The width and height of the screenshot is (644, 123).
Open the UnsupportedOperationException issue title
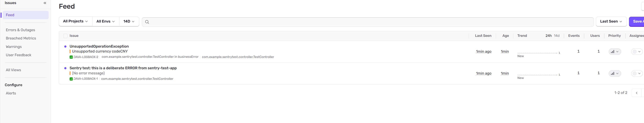point(99,46)
